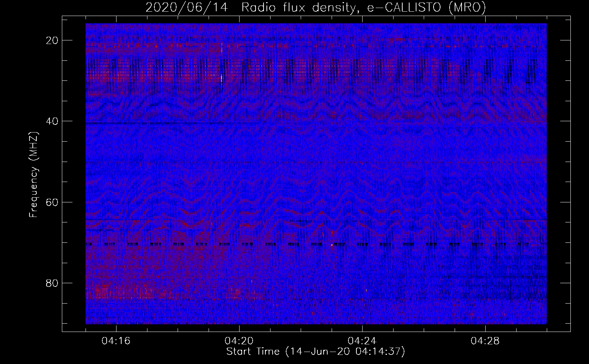Click the 04:24 time tick label
Image resolution: width=589 pixels, height=364 pixels.
pos(362,341)
